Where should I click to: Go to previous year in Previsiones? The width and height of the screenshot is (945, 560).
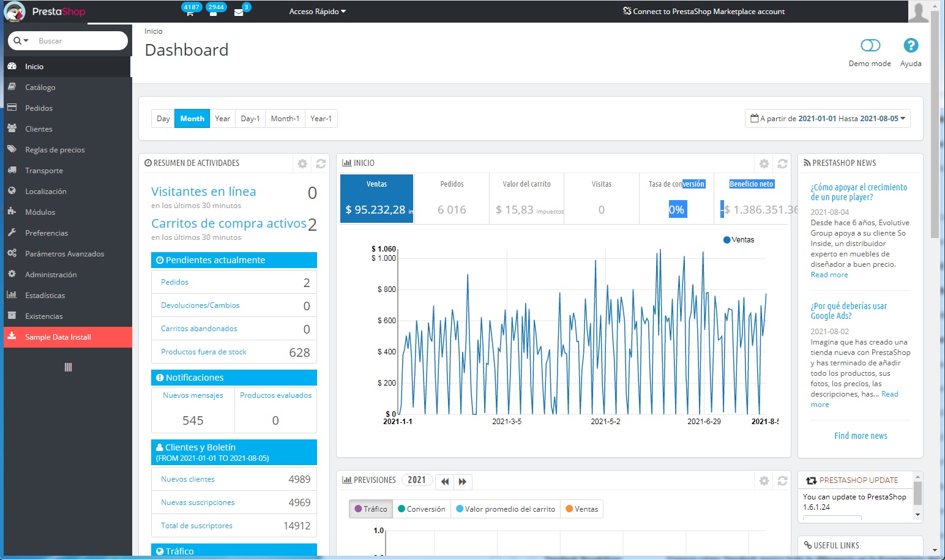[x=445, y=482]
